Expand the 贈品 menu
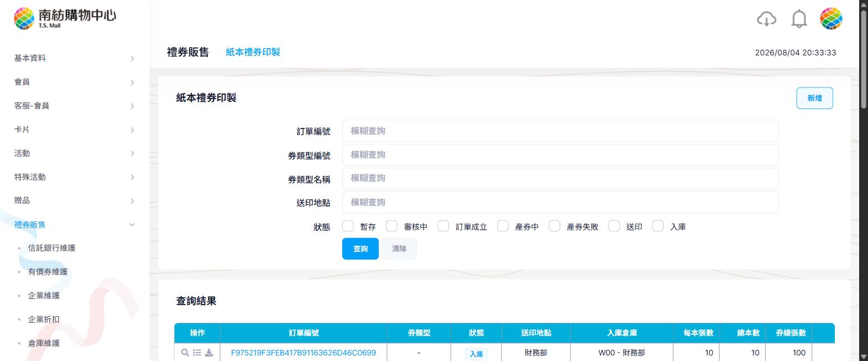Viewport: 868px width, 361px height. click(75, 200)
